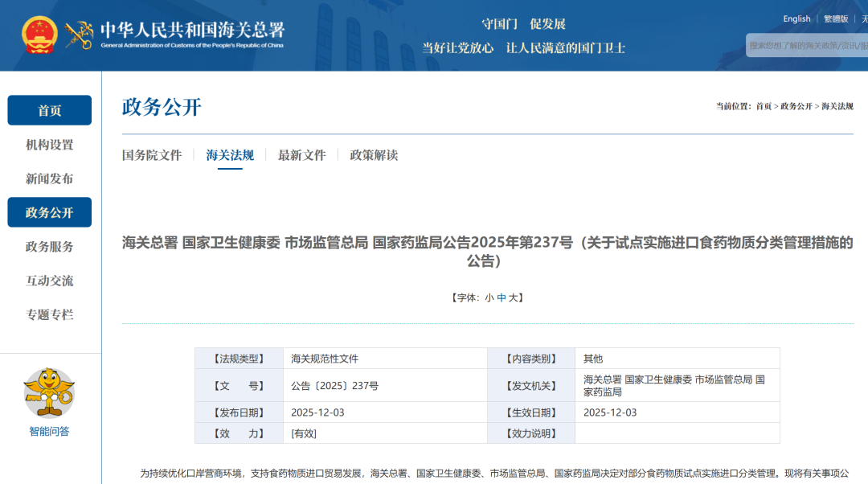Open 机构设置 in the sidebar
This screenshot has width=868, height=484.
[49, 145]
